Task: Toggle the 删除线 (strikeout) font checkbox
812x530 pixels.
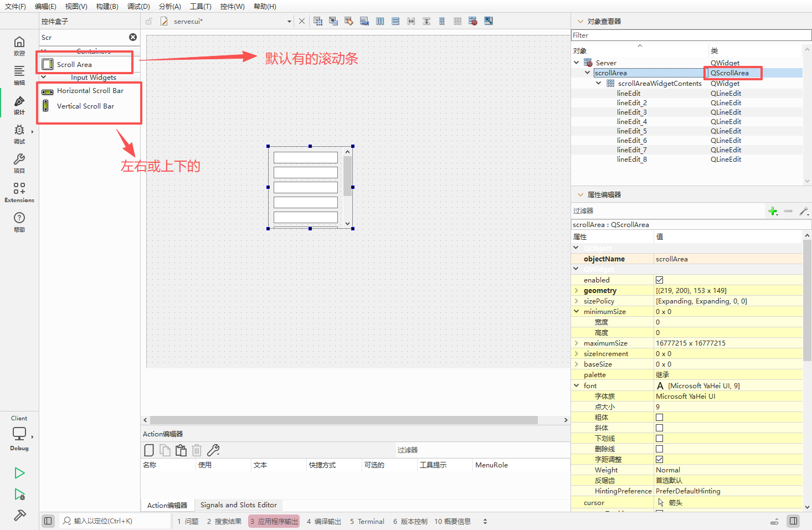Action: tap(659, 449)
